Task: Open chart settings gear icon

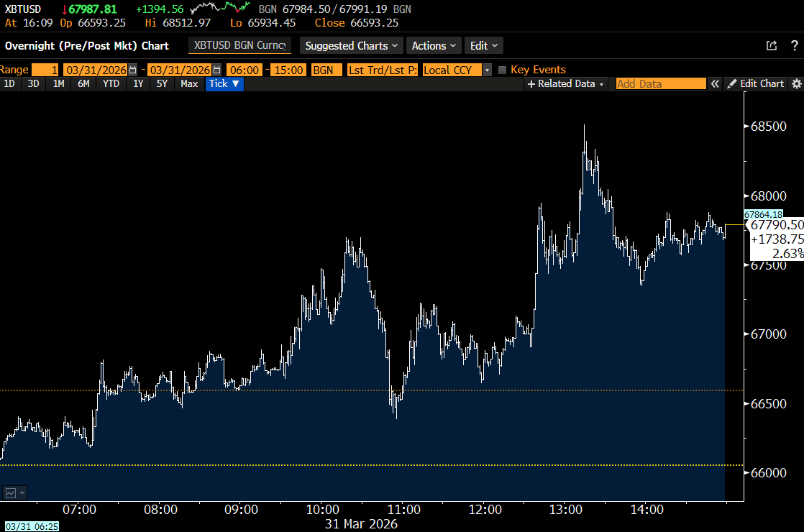Action: (796, 84)
